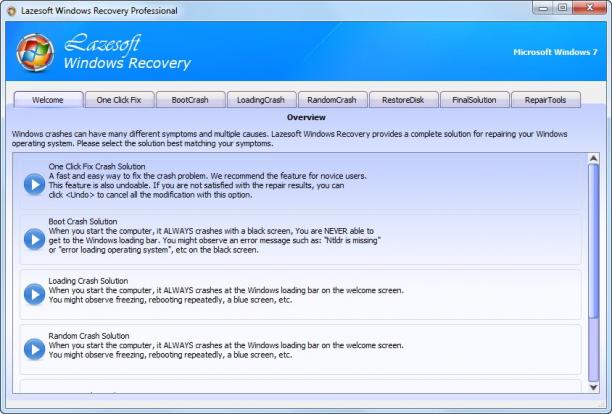The width and height of the screenshot is (612, 414).
Task: Select the RandomCrash tab
Action: coord(332,100)
